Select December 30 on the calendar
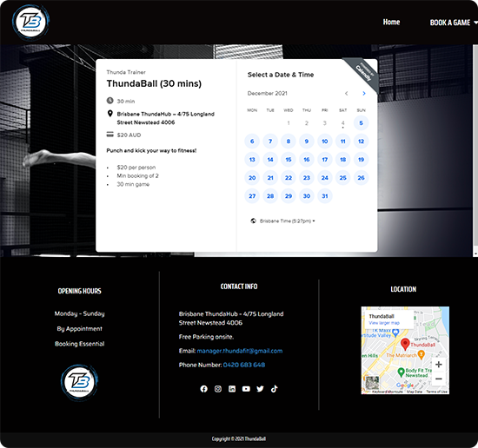Image resolution: width=478 pixels, height=448 pixels. click(307, 196)
